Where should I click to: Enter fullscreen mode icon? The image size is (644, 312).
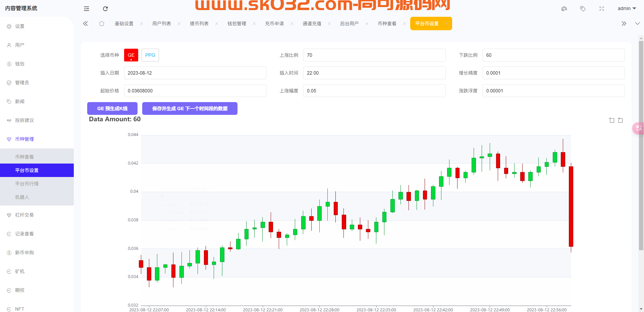coord(602,9)
